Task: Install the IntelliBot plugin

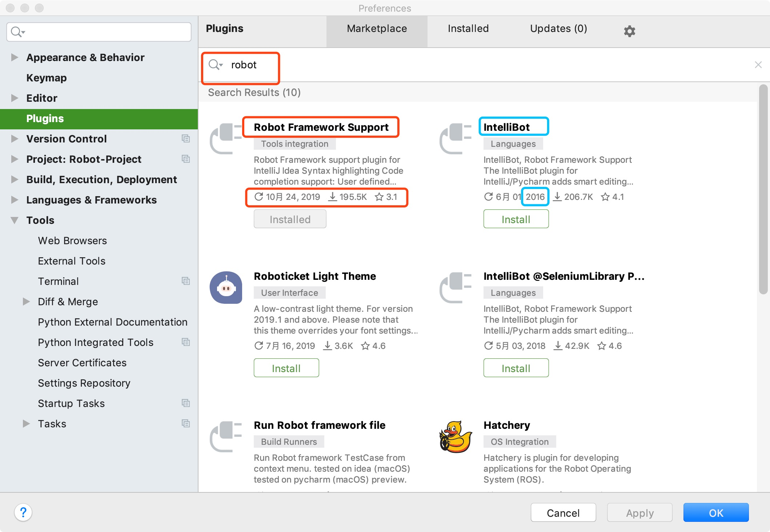Action: point(516,219)
